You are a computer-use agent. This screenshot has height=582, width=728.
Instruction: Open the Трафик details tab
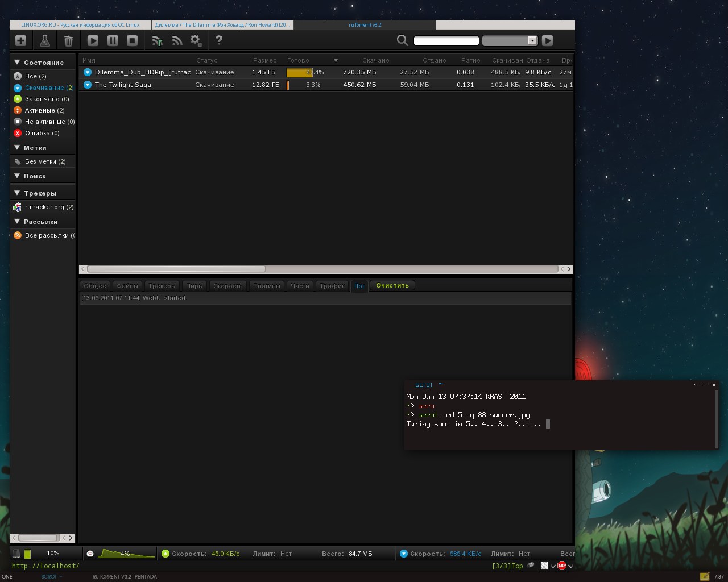332,286
